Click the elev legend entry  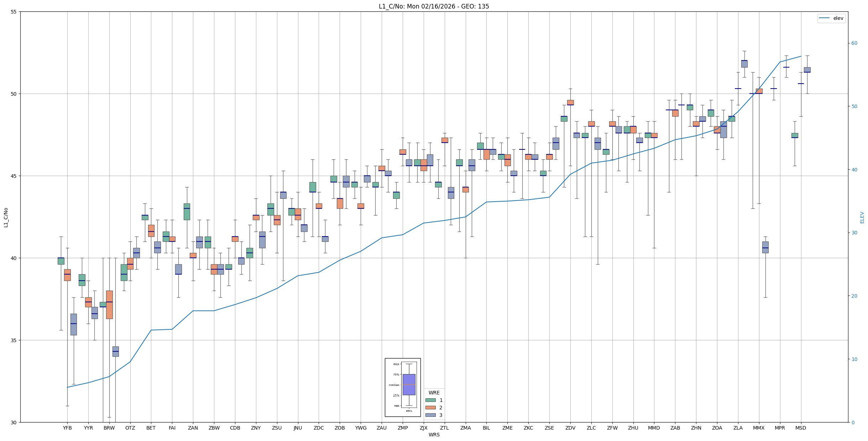click(838, 18)
